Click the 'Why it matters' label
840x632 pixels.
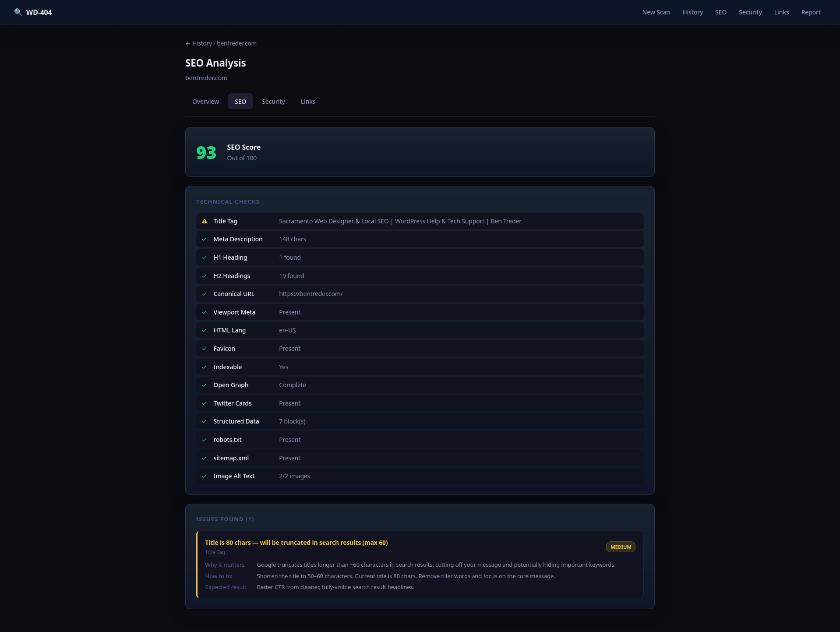tap(225, 565)
